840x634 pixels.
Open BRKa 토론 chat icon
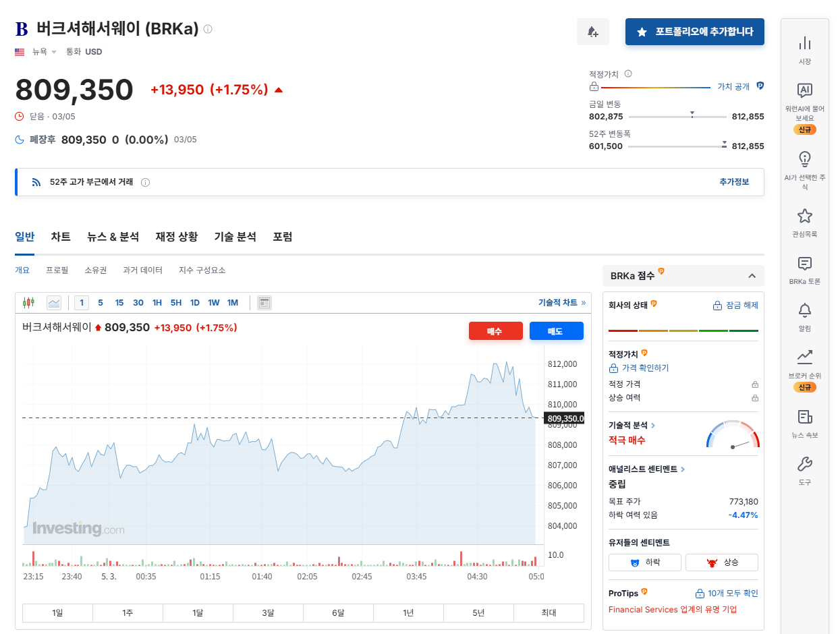[805, 264]
